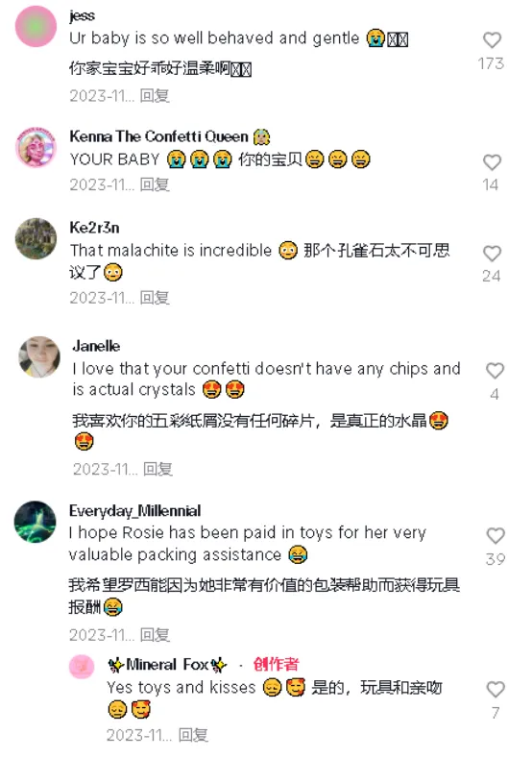Reply to jess's comment via 回复
532x758 pixels.
point(155,96)
